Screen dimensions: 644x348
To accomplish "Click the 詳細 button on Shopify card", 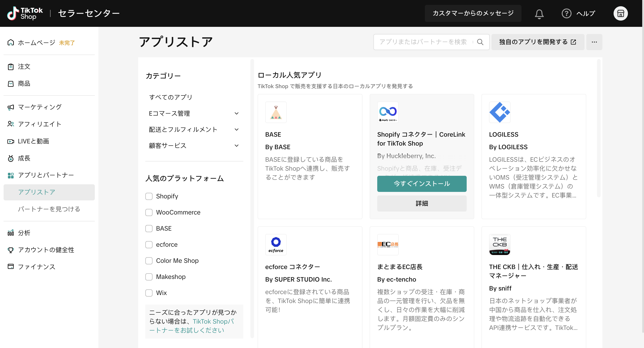I will 422,204.
